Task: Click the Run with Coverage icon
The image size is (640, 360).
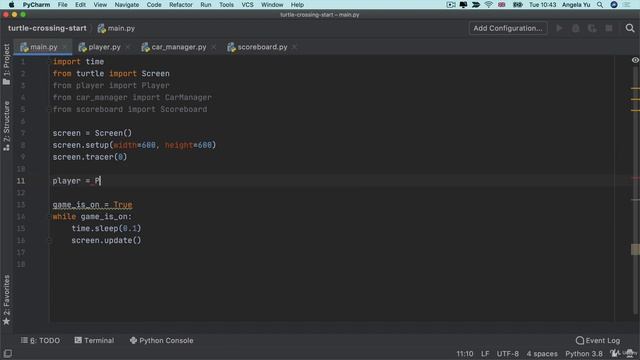Action: pos(592,28)
